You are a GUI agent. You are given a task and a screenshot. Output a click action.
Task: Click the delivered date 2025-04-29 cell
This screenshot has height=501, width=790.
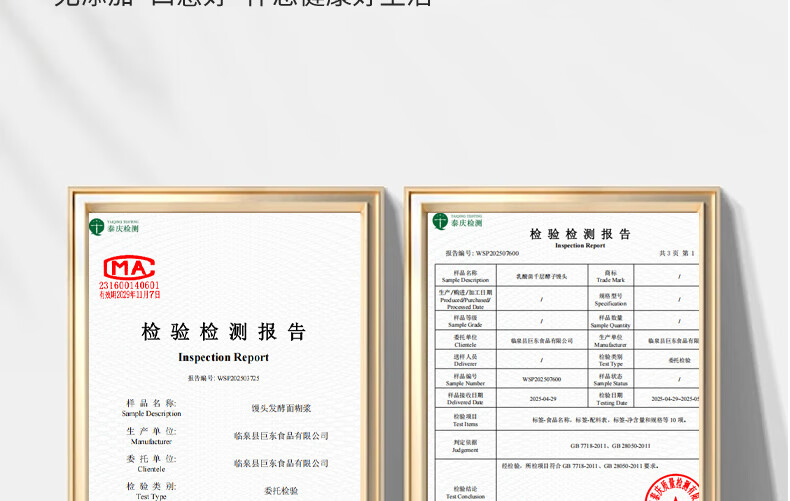pyautogui.click(x=542, y=398)
